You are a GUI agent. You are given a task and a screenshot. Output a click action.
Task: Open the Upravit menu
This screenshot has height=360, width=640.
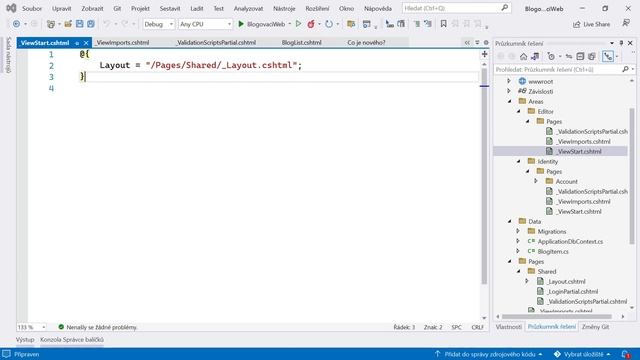click(62, 8)
